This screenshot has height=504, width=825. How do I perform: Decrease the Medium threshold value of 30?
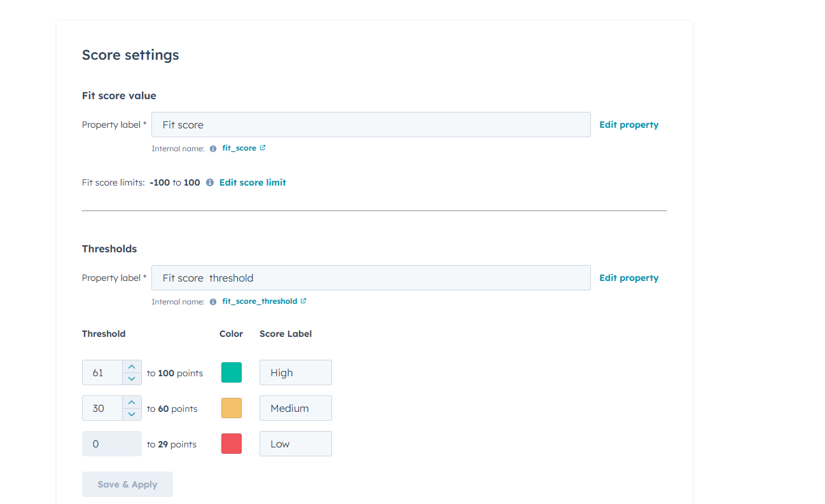pos(132,414)
